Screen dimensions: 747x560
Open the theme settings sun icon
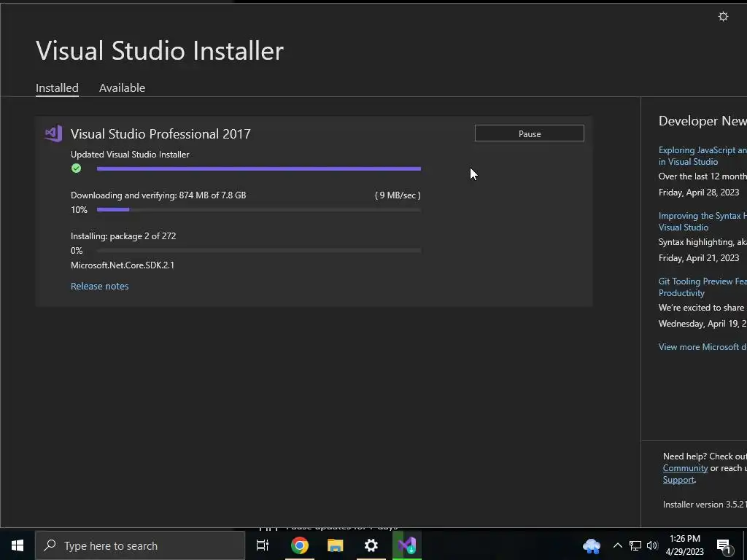[x=723, y=17]
